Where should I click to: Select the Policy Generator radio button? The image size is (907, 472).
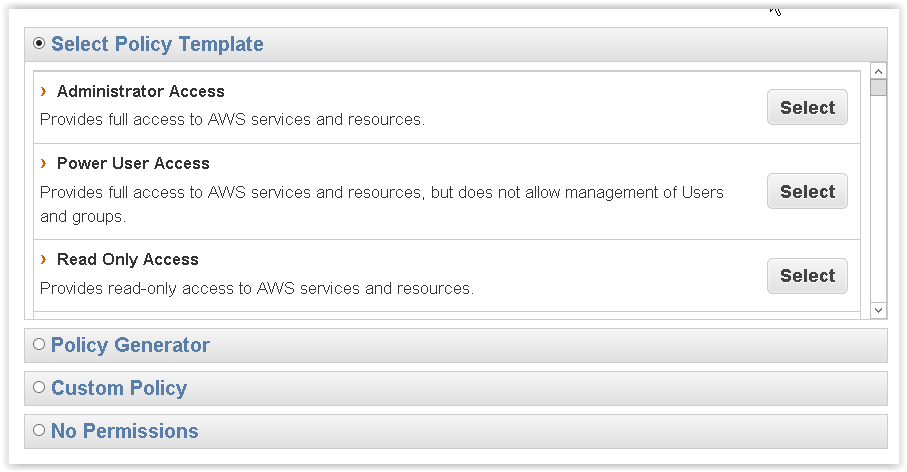click(39, 344)
